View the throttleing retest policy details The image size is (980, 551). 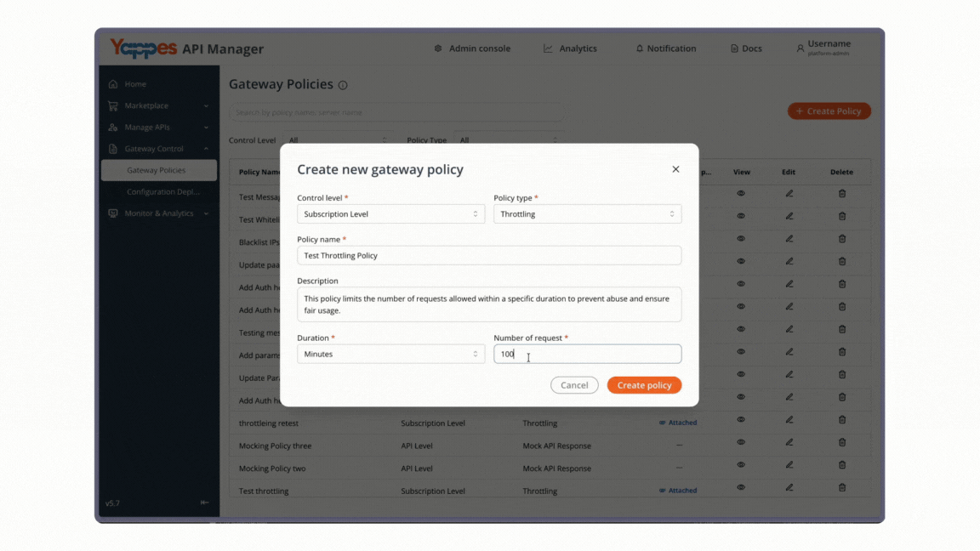(741, 420)
